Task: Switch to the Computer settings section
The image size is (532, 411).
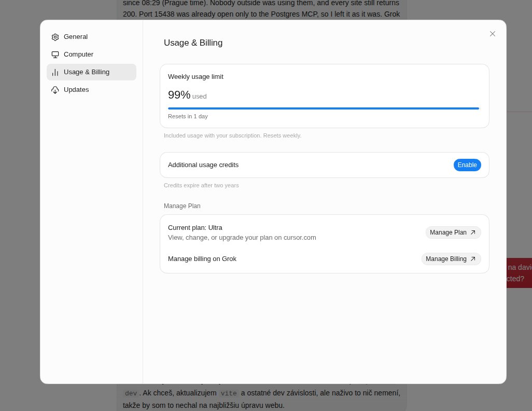Action: (x=91, y=54)
